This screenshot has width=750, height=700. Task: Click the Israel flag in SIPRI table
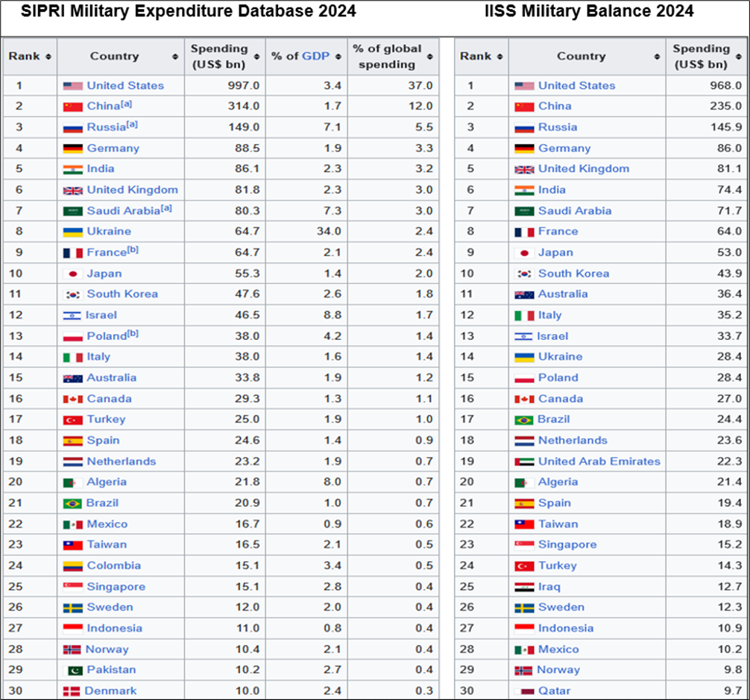[x=72, y=315]
